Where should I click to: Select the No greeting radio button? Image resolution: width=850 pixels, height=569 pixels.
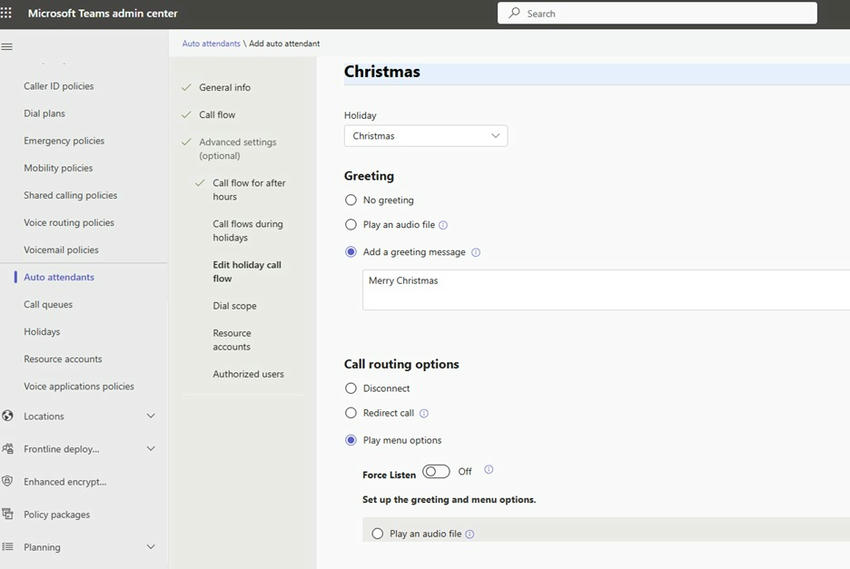(351, 200)
